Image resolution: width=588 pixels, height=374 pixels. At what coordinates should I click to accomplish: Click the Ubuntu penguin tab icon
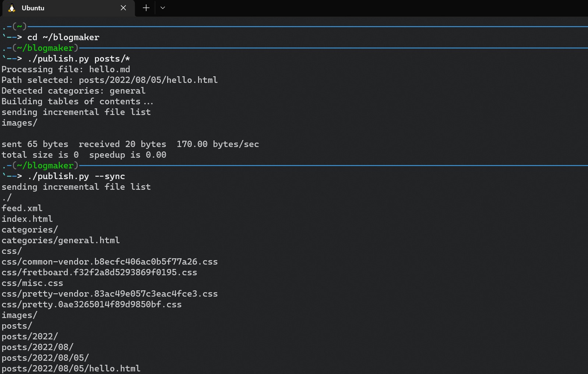[x=12, y=8]
